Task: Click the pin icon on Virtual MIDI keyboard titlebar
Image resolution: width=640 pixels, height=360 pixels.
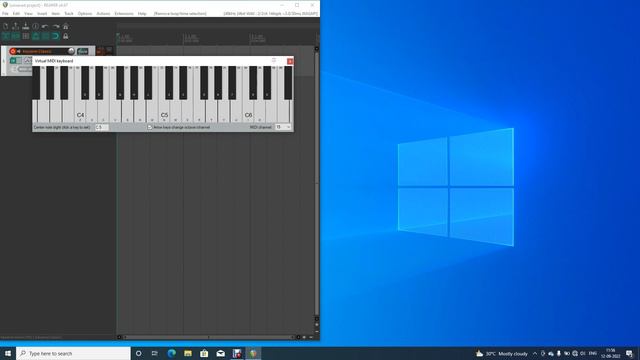Action: pyautogui.click(x=274, y=60)
